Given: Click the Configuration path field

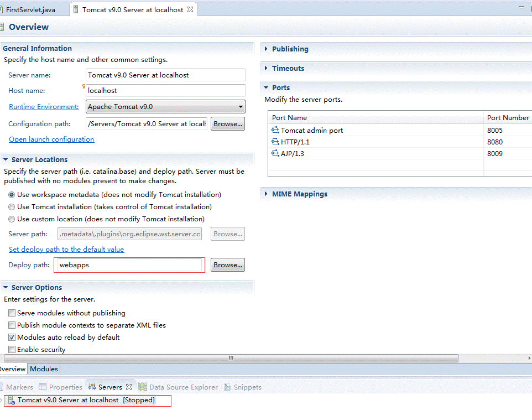Looking at the screenshot, I should click(147, 124).
